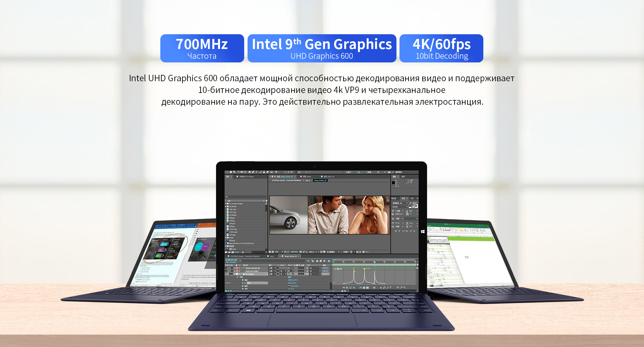Viewport: 644px width, 347px height.
Task: Select the Brush tool
Action: pos(261,172)
